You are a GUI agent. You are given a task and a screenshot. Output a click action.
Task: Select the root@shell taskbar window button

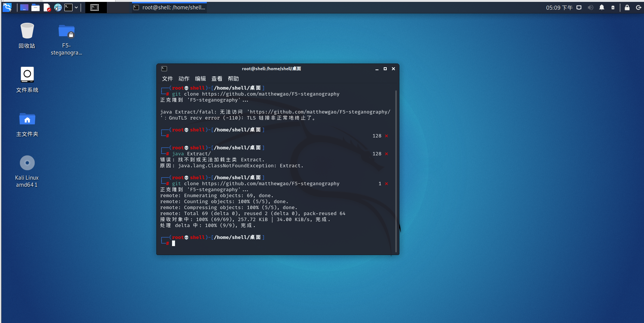click(x=169, y=7)
